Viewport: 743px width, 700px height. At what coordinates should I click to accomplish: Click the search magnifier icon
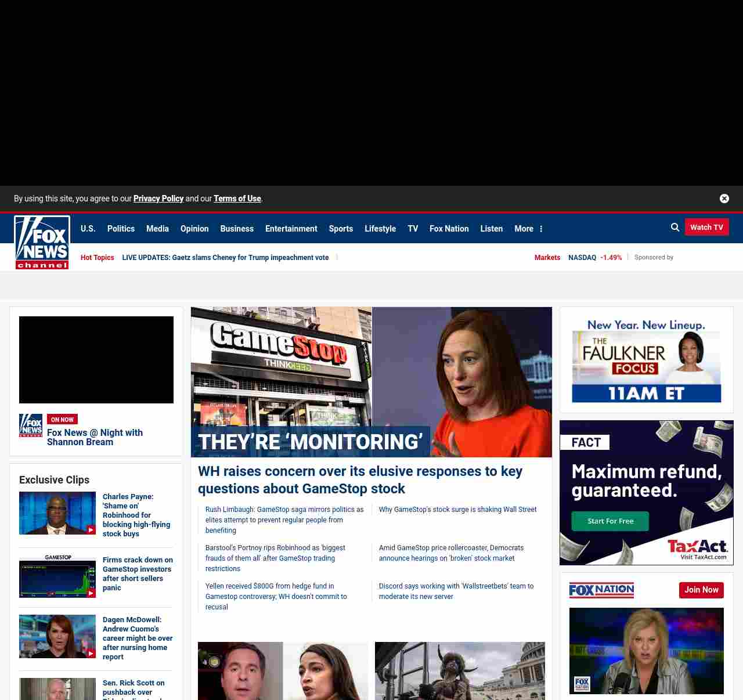click(x=675, y=228)
